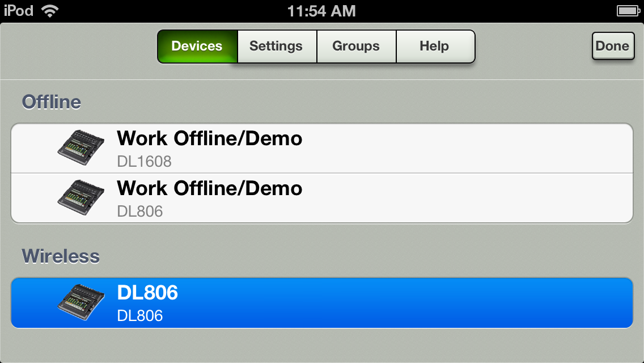Viewport: 644px width, 363px height.
Task: Click the Wireless section header
Action: click(x=61, y=256)
